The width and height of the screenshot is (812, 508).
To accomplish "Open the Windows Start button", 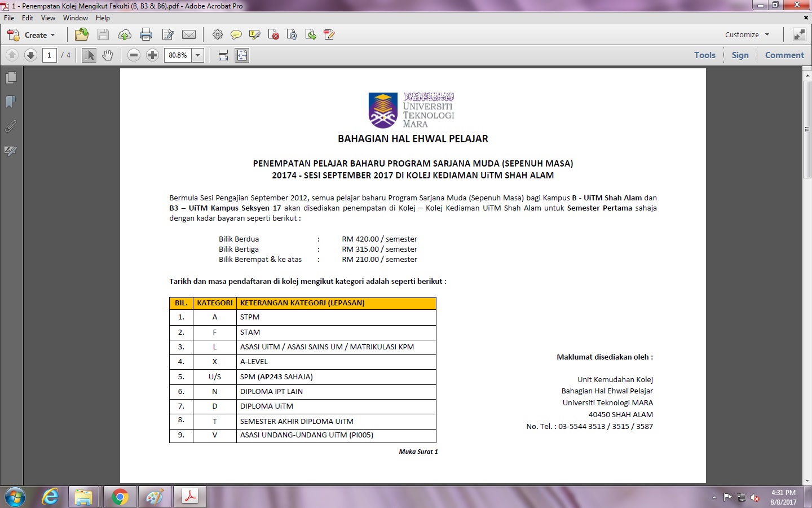I will [14, 497].
